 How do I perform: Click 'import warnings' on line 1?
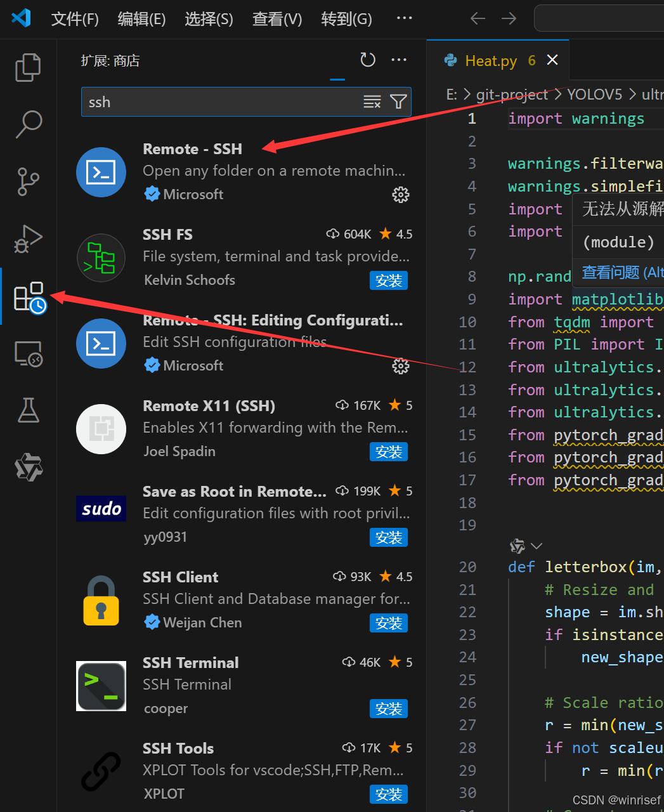(x=576, y=119)
